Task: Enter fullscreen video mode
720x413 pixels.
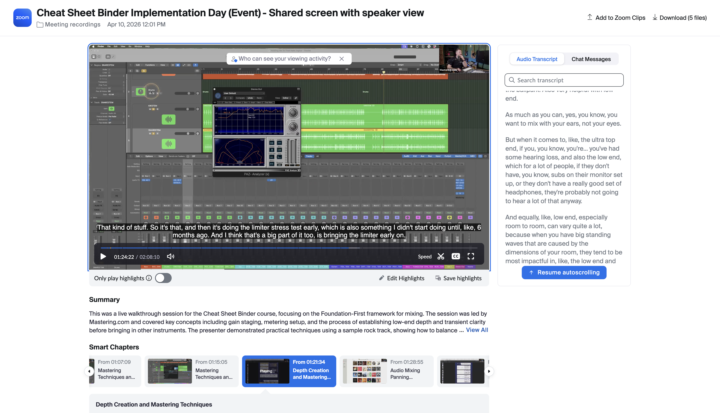Action: pyautogui.click(x=471, y=256)
